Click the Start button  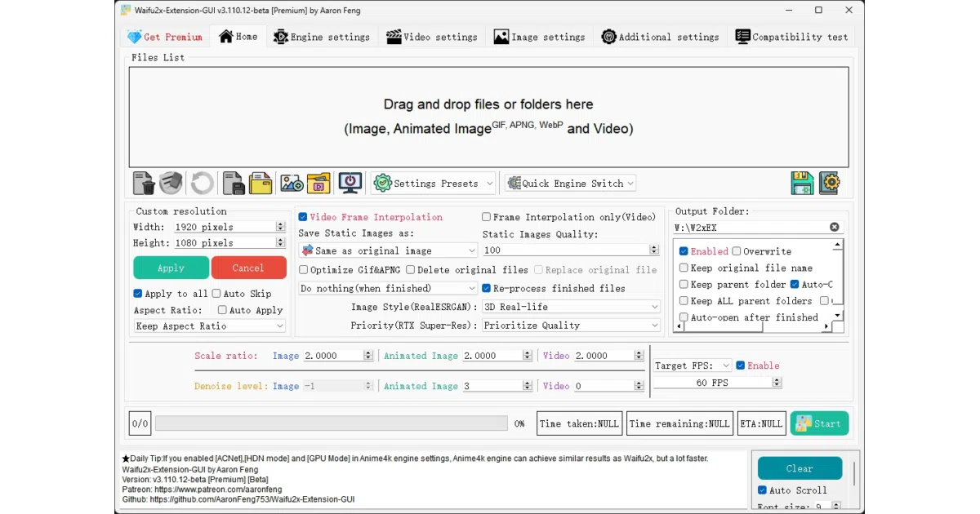tap(819, 423)
